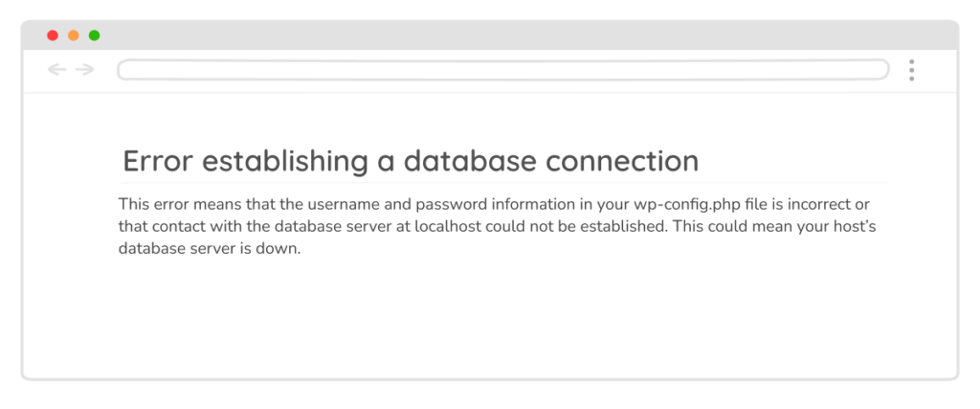
Task: Click the red close window dot
Action: point(53,35)
